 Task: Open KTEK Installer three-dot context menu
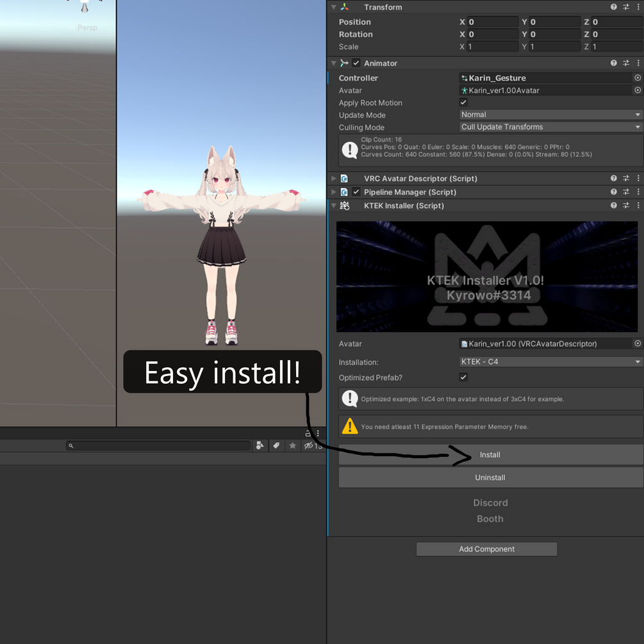point(638,205)
